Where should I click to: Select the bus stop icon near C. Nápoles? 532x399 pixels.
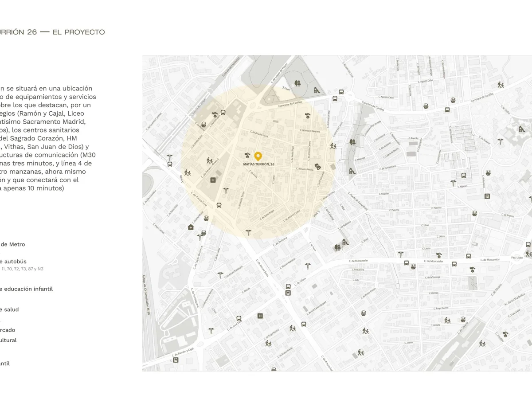(464, 176)
